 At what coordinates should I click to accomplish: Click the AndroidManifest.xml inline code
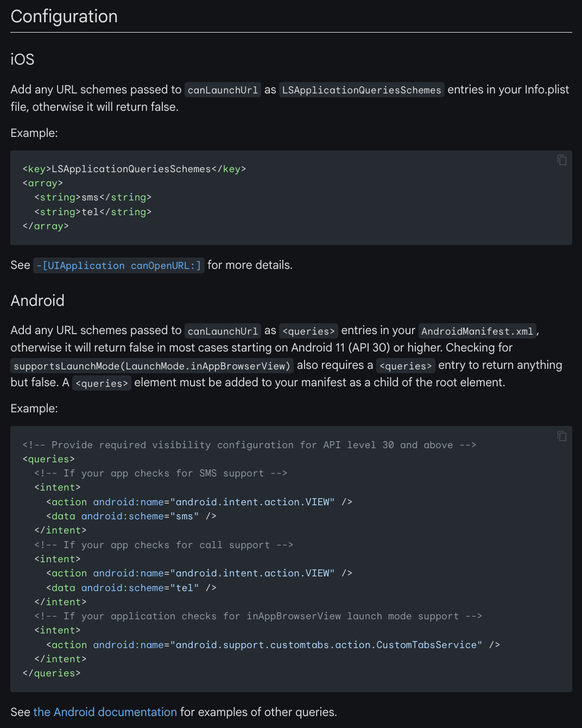[477, 331]
